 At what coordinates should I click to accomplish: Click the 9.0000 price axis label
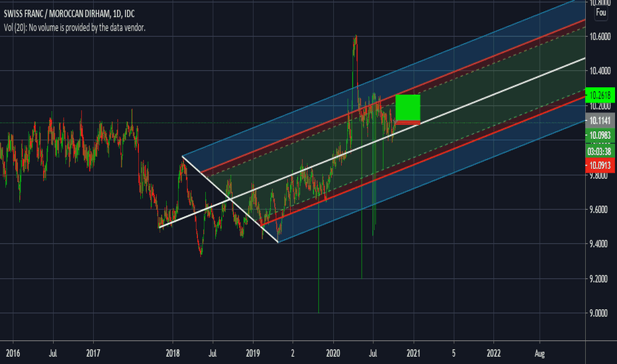tap(600, 313)
